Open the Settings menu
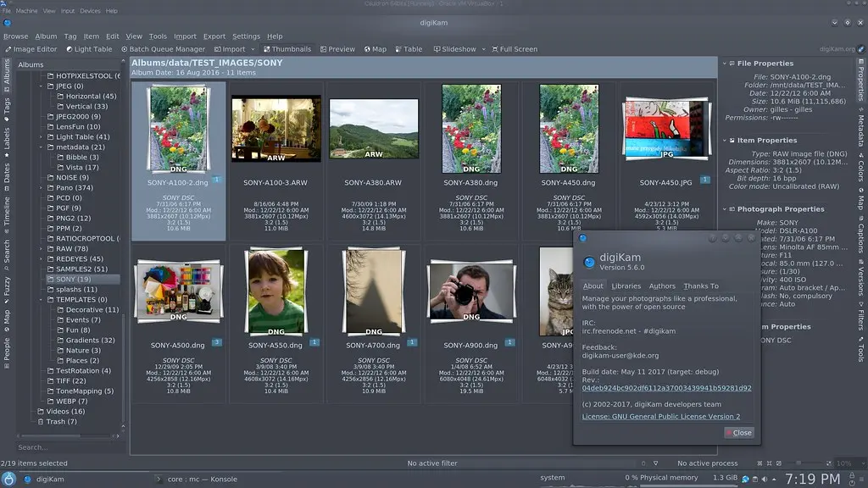 (x=246, y=36)
